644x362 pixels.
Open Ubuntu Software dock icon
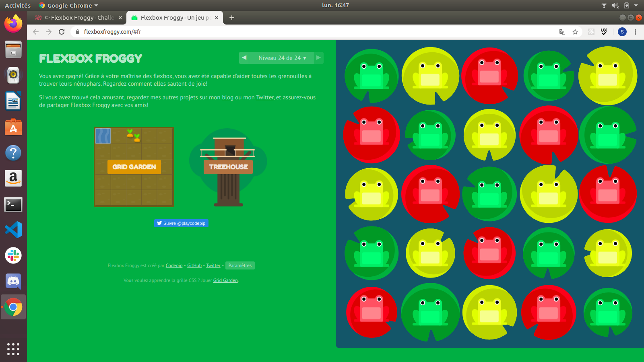point(13,127)
